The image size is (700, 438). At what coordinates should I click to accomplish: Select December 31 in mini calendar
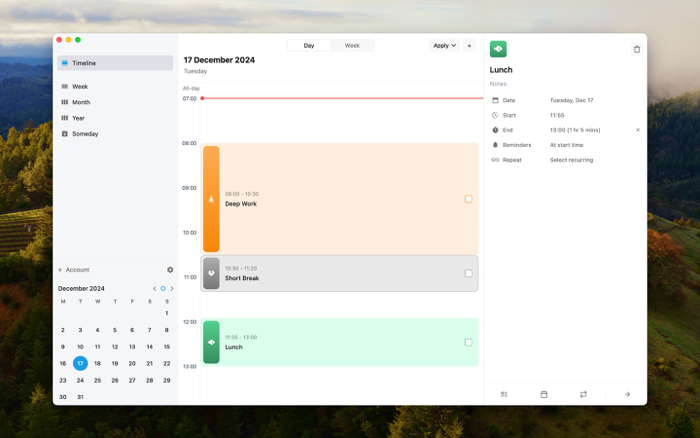[x=80, y=397]
